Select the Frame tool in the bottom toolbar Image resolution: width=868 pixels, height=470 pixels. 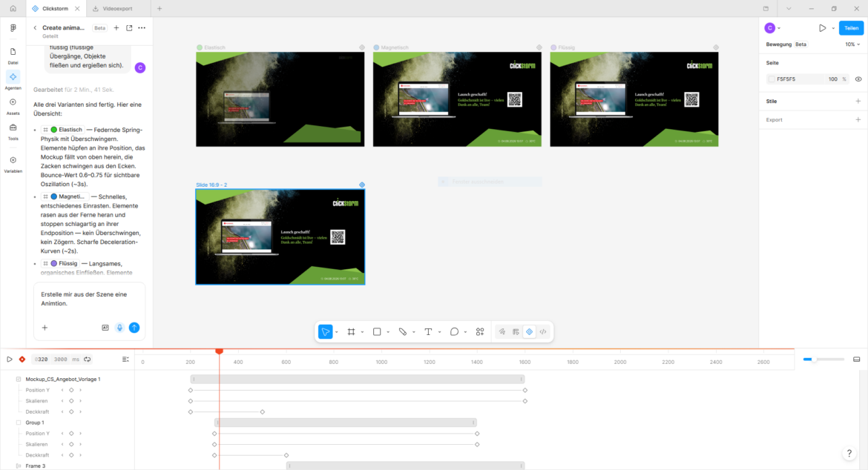(351, 332)
